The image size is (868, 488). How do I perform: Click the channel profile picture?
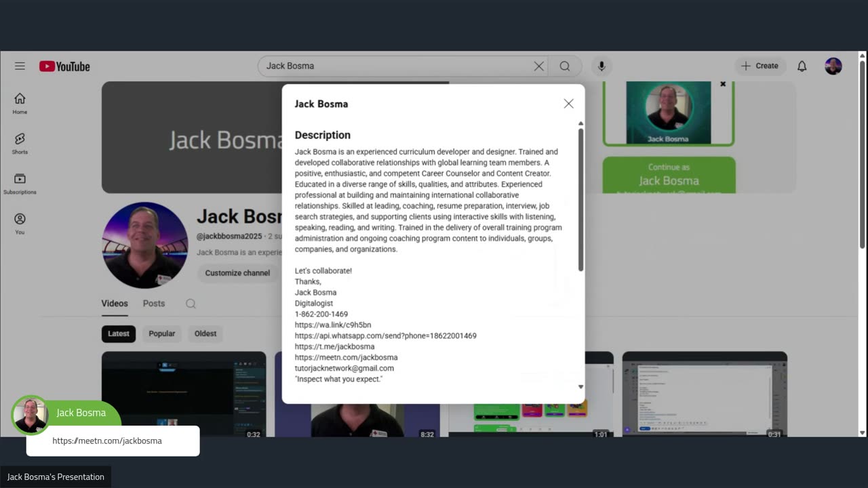(x=144, y=245)
